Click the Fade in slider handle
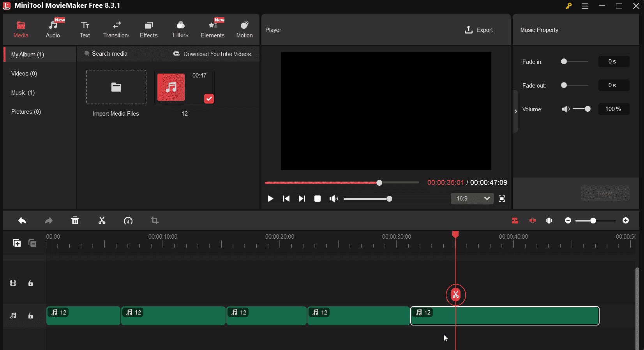The image size is (644, 350). pyautogui.click(x=564, y=62)
